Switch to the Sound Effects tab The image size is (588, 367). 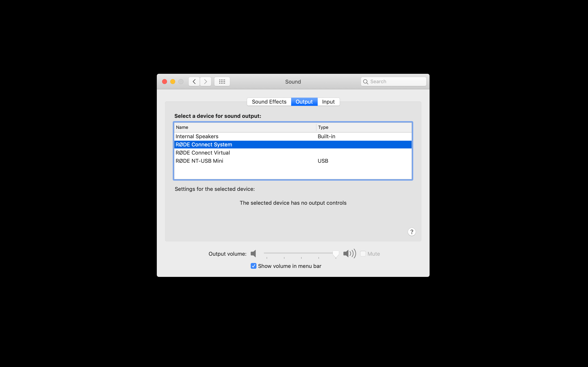[269, 102]
